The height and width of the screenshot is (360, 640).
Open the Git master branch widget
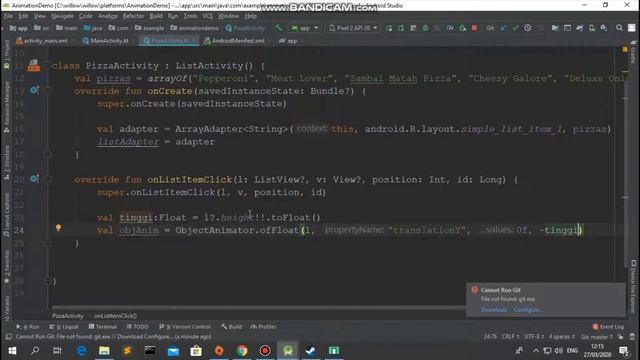(x=596, y=337)
